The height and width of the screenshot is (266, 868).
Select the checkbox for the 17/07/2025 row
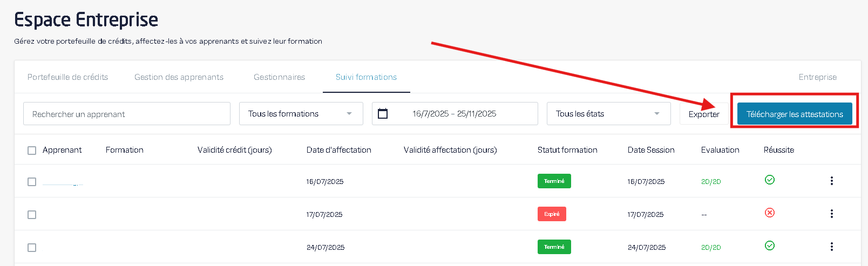pos(32,215)
